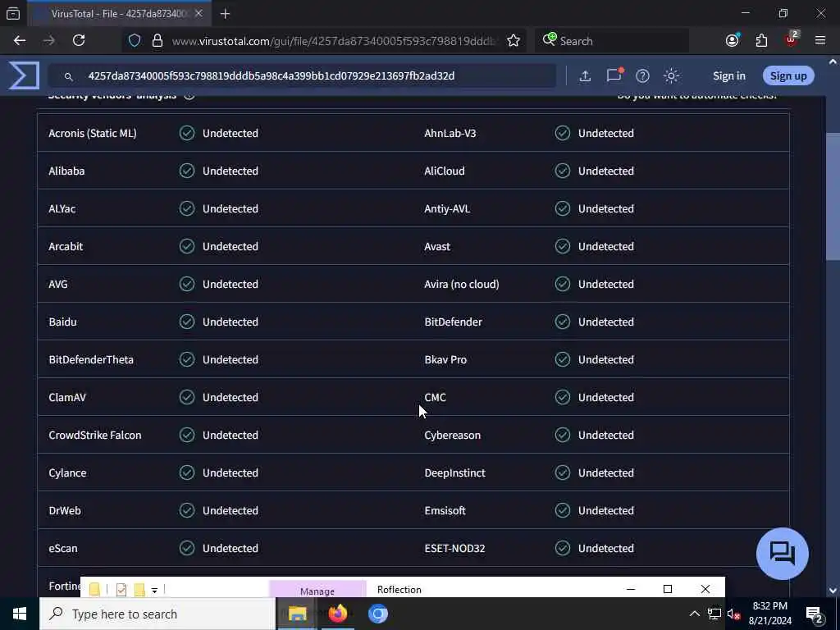Click the BitDefenderTheta vendor name
This screenshot has width=840, height=630.
[x=91, y=359]
